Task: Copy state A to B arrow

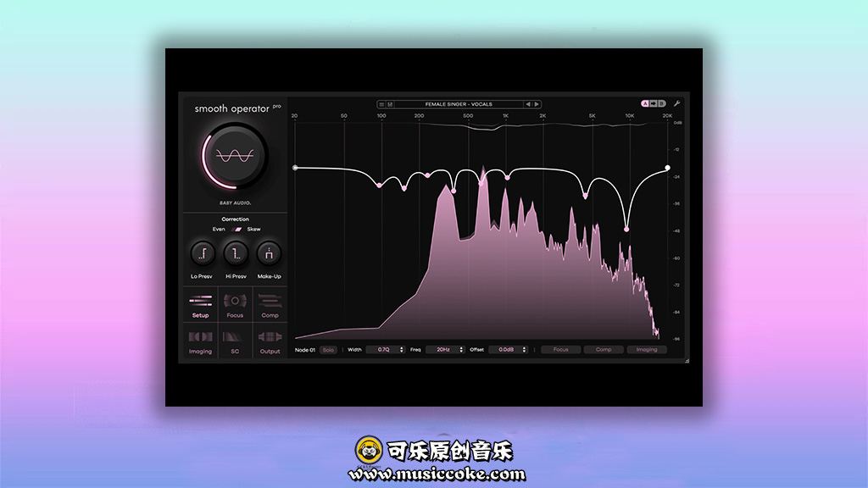Action: (654, 103)
